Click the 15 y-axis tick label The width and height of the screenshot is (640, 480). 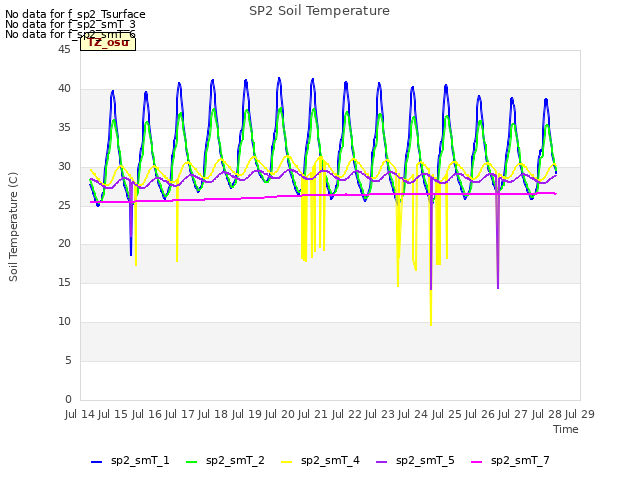coord(64,283)
